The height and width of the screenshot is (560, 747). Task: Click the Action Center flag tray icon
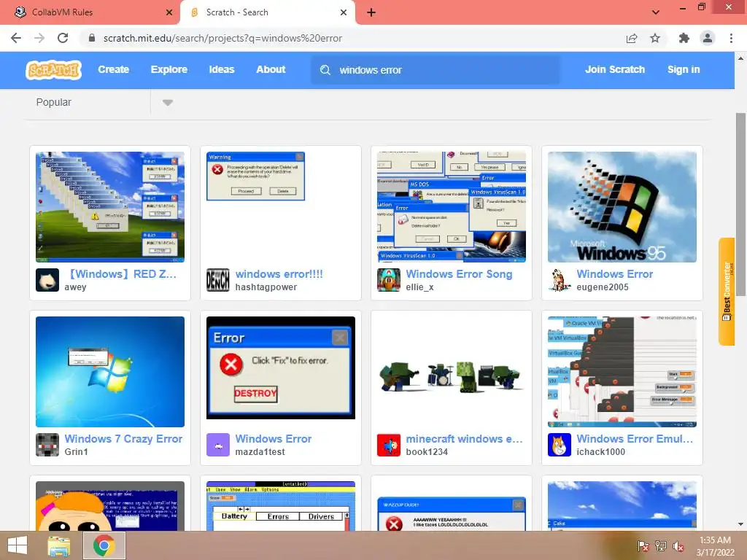(643, 546)
